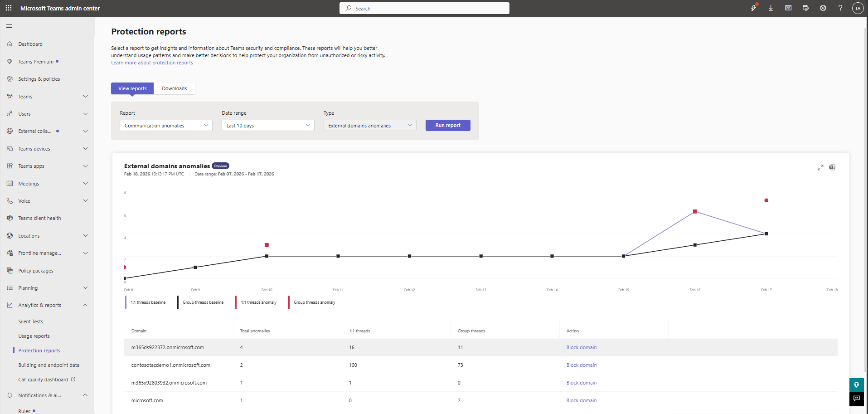
Task: Open the Type dropdown External domains anomalies
Action: [370, 126]
